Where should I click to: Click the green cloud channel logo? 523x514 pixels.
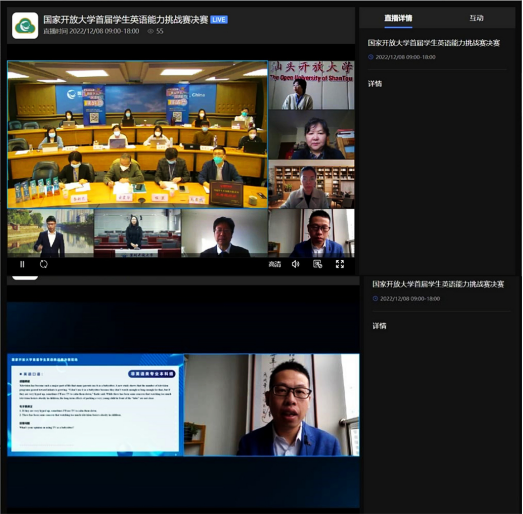tap(25, 26)
